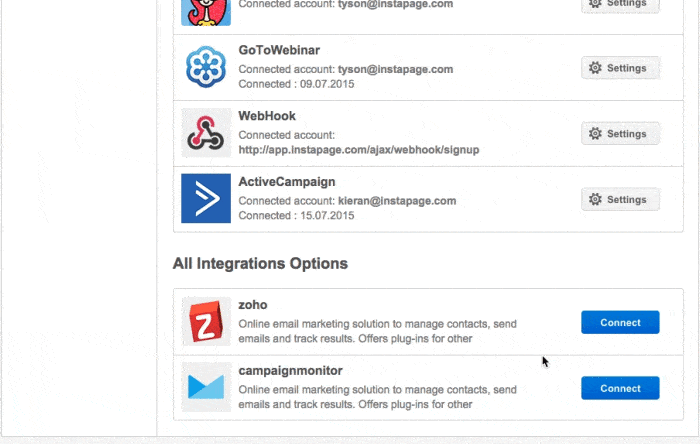The width and height of the screenshot is (700, 444).
Task: Open Settings for the topmost integration
Action: (620, 5)
